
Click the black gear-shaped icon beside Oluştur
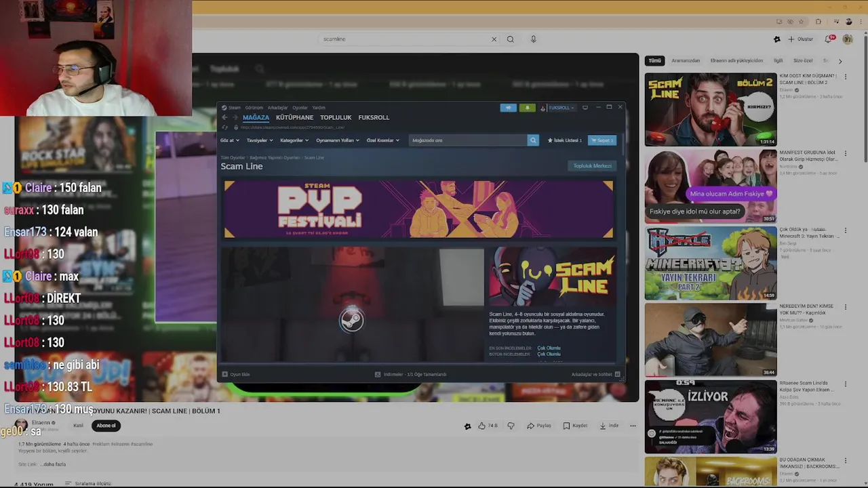(777, 39)
